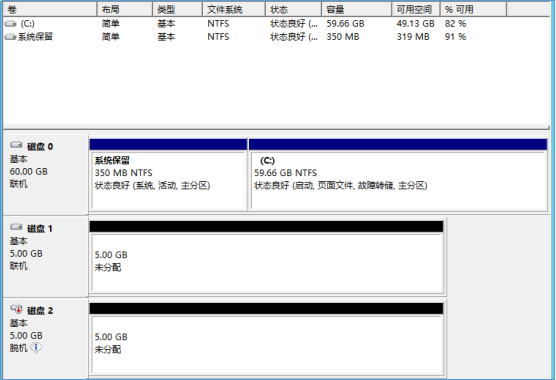The width and height of the screenshot is (556, 380).
Task: Click the info icon next to 脱机
Action: 36,347
